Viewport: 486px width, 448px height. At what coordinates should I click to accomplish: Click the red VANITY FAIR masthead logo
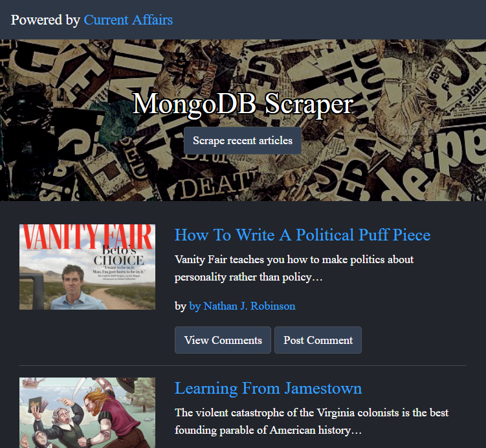tap(87, 237)
